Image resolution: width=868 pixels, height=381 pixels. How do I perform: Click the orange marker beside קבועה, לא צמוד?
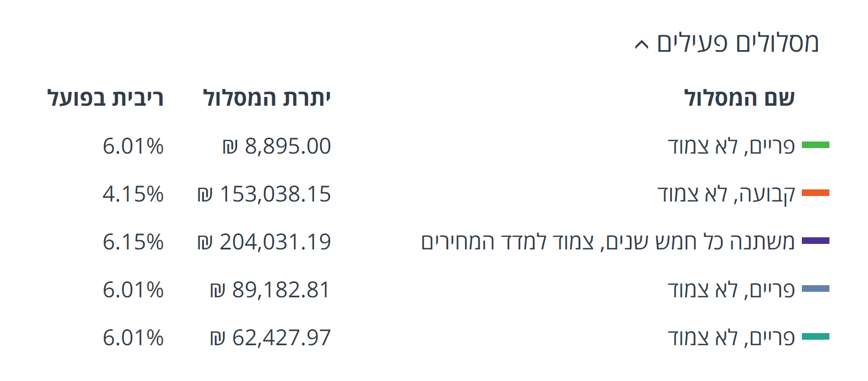pos(816,194)
